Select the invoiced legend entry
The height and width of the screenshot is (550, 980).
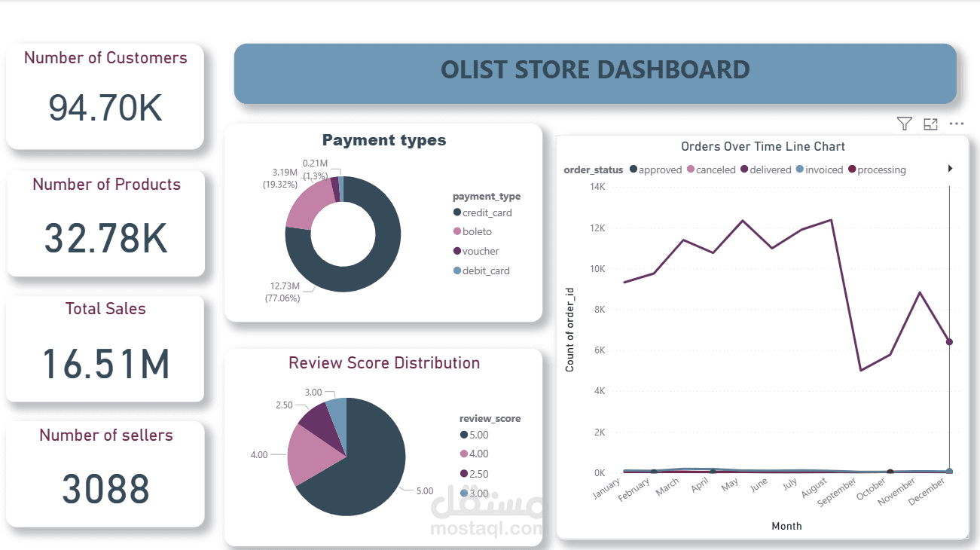(819, 170)
